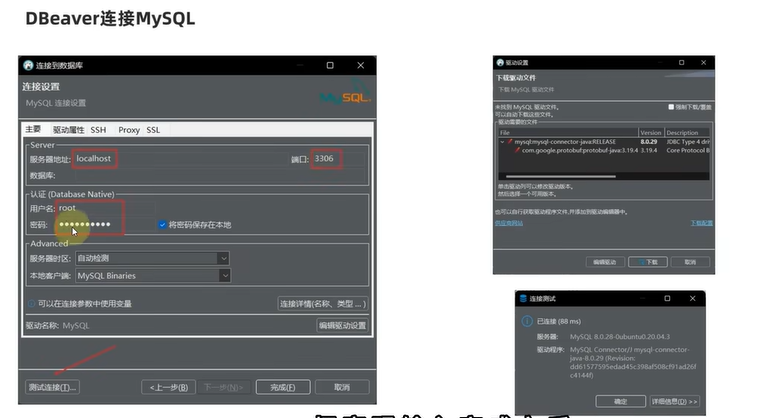Click the DBeaver icon in 连接到数据库 title bar
761x418 pixels.
(x=28, y=65)
